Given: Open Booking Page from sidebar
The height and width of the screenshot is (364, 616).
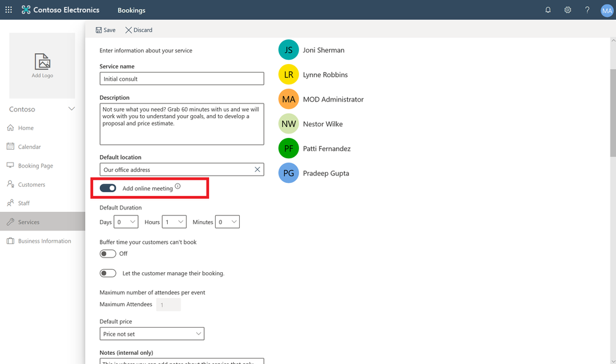Looking at the screenshot, I should [43, 166].
